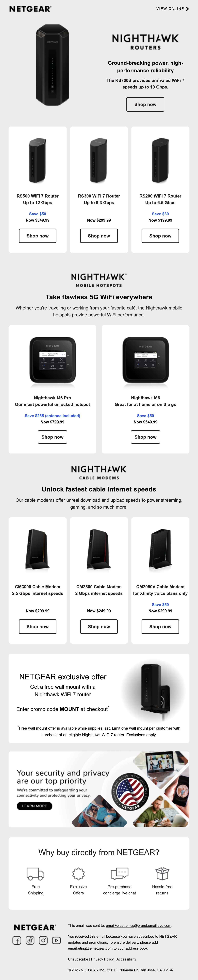This screenshot has width=198, height=980.
Task: Shop now for RS500 WiFi 7 Router
Action: (38, 236)
